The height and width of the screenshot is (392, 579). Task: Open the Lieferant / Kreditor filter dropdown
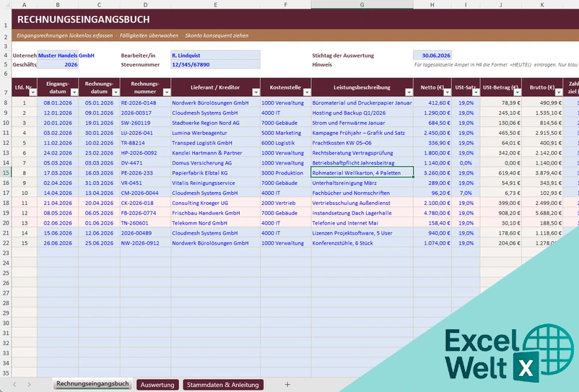tap(256, 92)
